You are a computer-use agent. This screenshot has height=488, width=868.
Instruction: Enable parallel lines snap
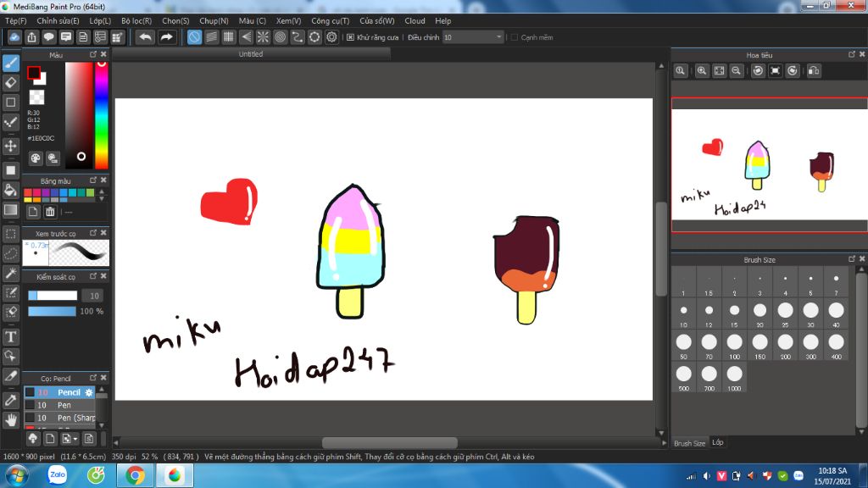click(211, 37)
